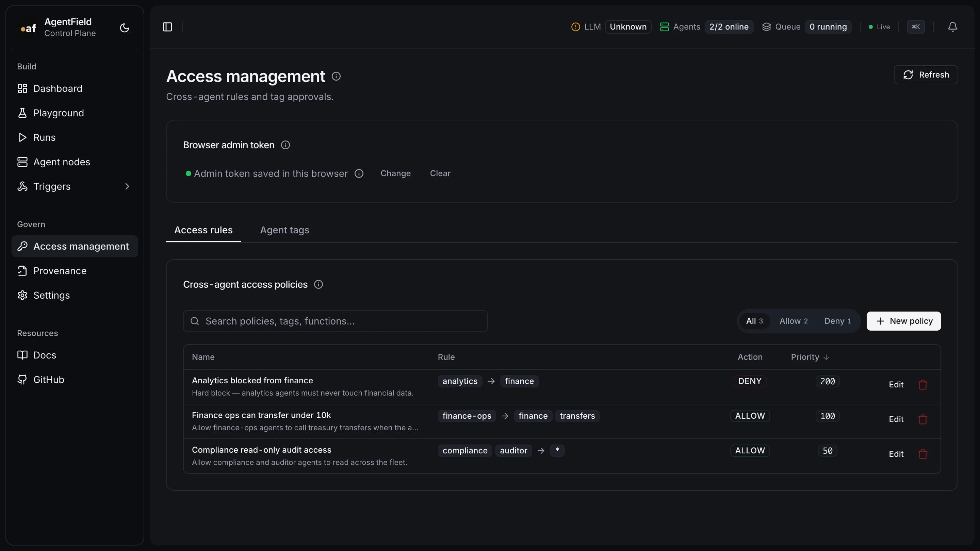This screenshot has height=551, width=980.
Task: Open command palette ⌘K shortcut
Action: [916, 27]
